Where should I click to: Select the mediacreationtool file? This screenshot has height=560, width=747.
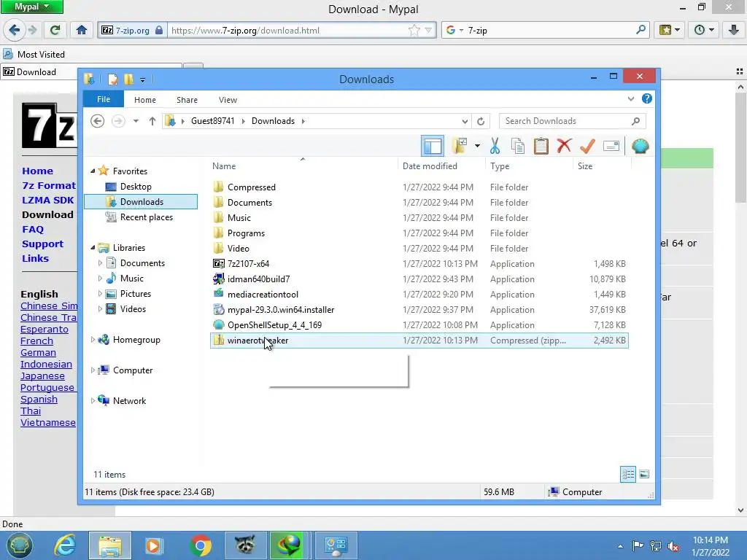click(263, 295)
